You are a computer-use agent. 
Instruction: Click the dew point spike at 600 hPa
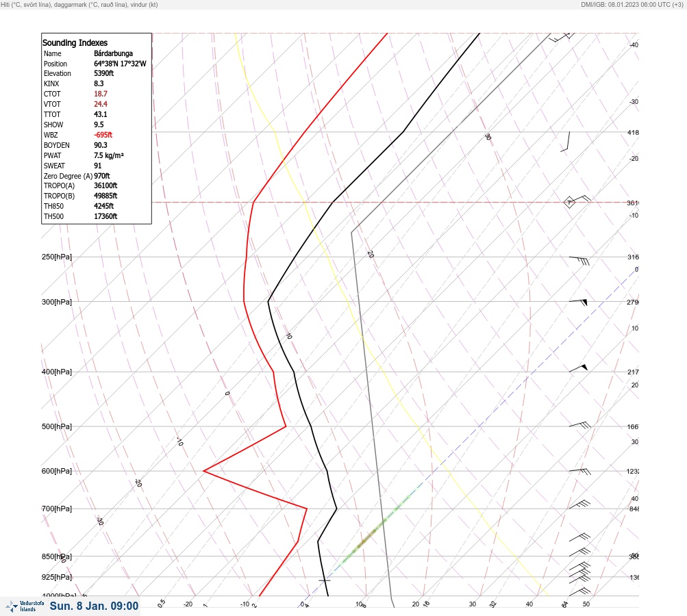pyautogui.click(x=204, y=471)
